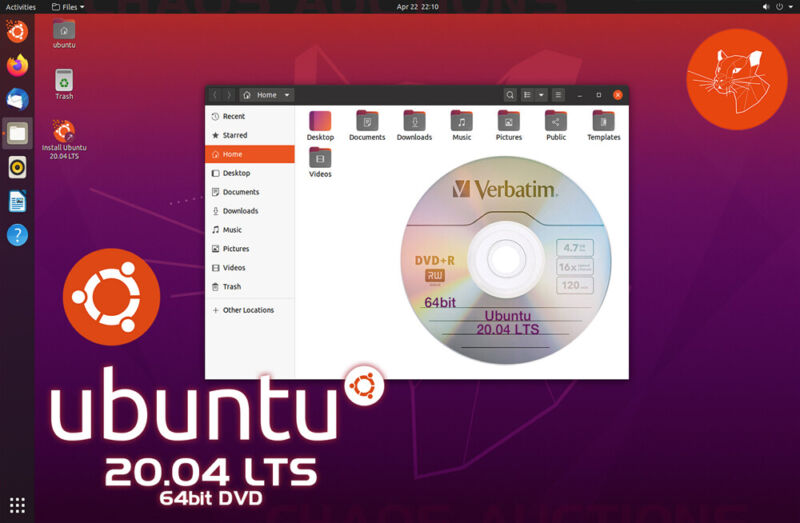Open the Videos folder in file grid
Screen dimensions: 800x523
320,163
